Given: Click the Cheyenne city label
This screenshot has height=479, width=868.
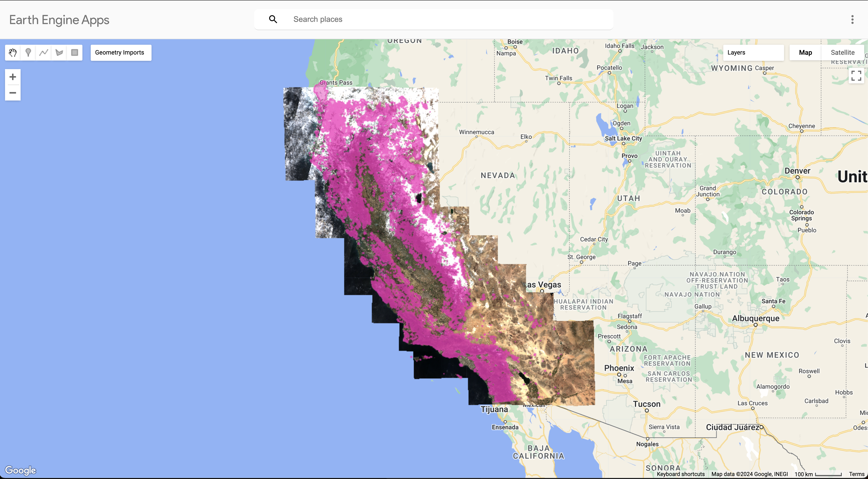Looking at the screenshot, I should click(802, 126).
